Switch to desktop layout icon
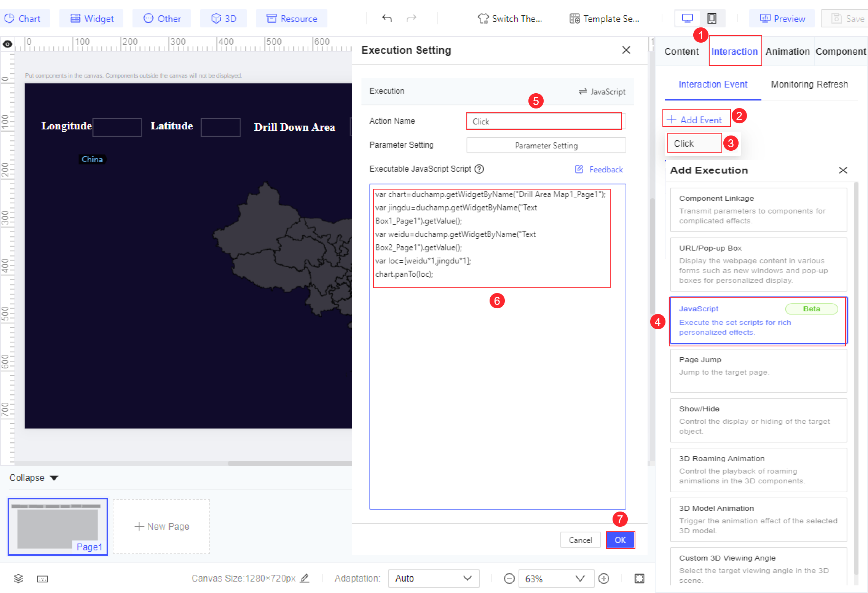868x593 pixels. 688,18
